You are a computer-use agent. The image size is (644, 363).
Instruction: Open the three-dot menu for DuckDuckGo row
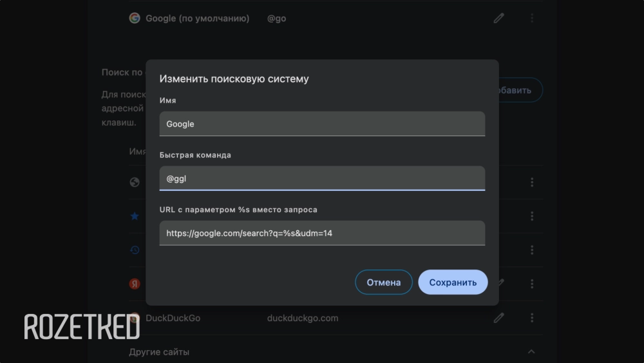[532, 318]
